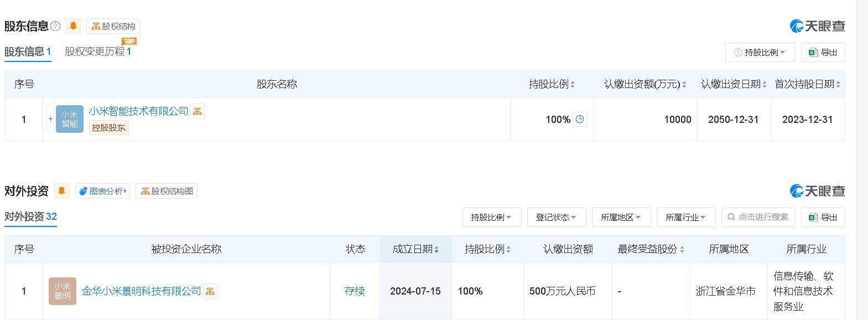Click the 小米景明 company logo
Viewport: 868px width, 320px height.
click(x=63, y=291)
